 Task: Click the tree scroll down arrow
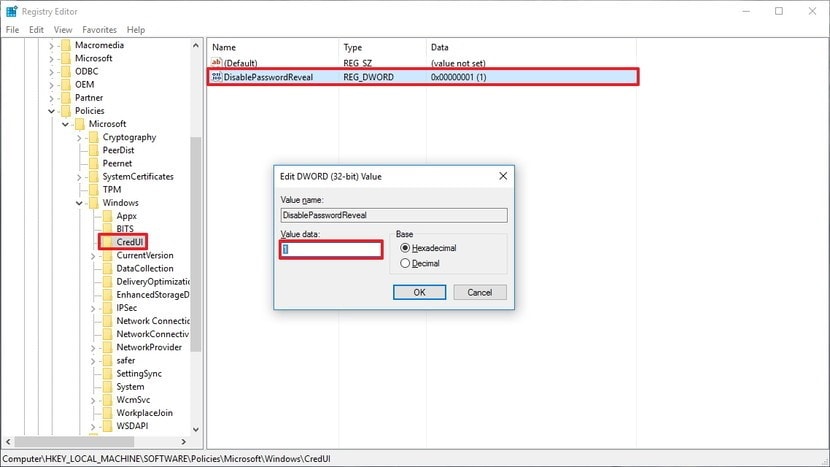tap(195, 429)
